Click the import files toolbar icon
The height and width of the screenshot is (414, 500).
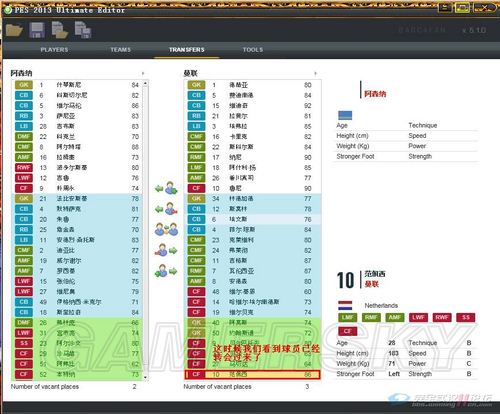point(83,30)
